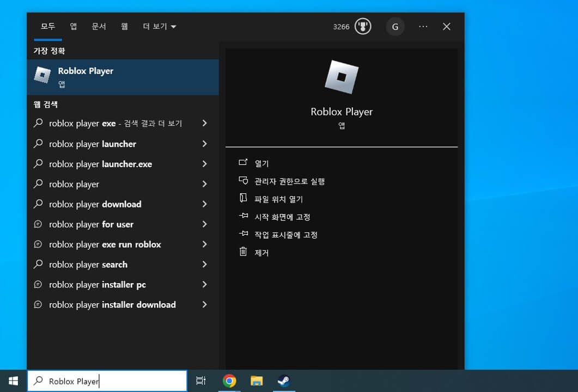Select 시작 화면에 고정
This screenshot has width=578, height=392.
[282, 217]
